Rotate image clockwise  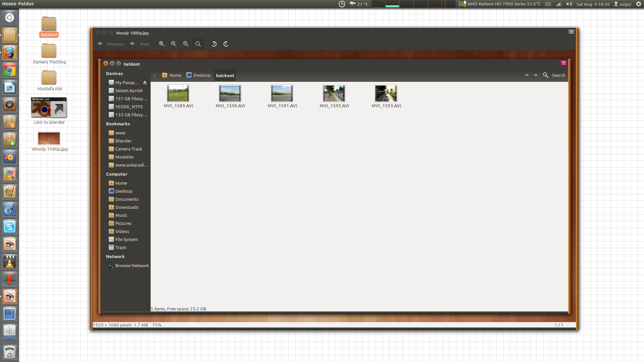coord(226,44)
